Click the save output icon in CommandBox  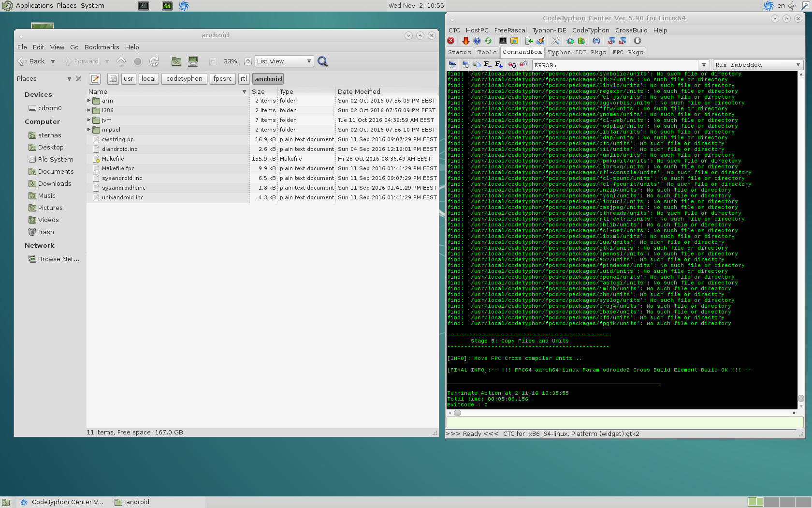[x=465, y=64]
